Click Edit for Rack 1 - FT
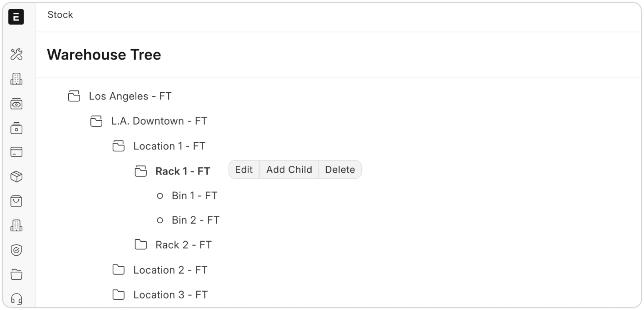This screenshot has width=644, height=310. [244, 170]
